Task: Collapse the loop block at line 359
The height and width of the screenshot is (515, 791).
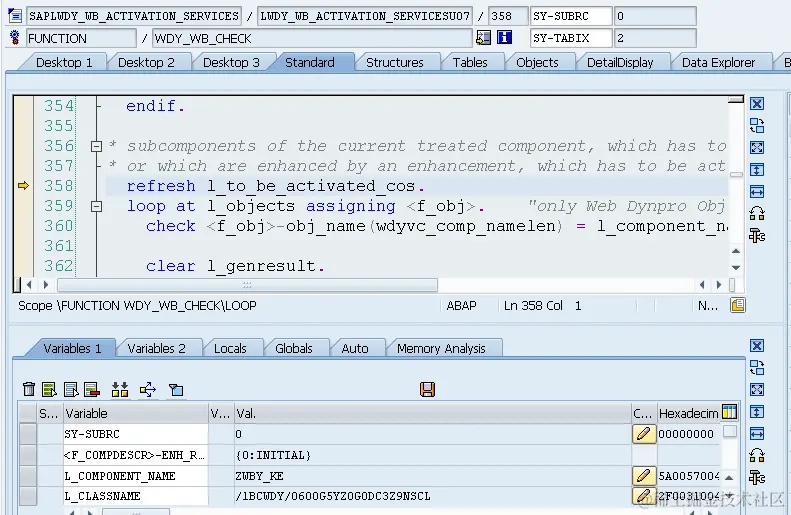Action: pyautogui.click(x=96, y=206)
